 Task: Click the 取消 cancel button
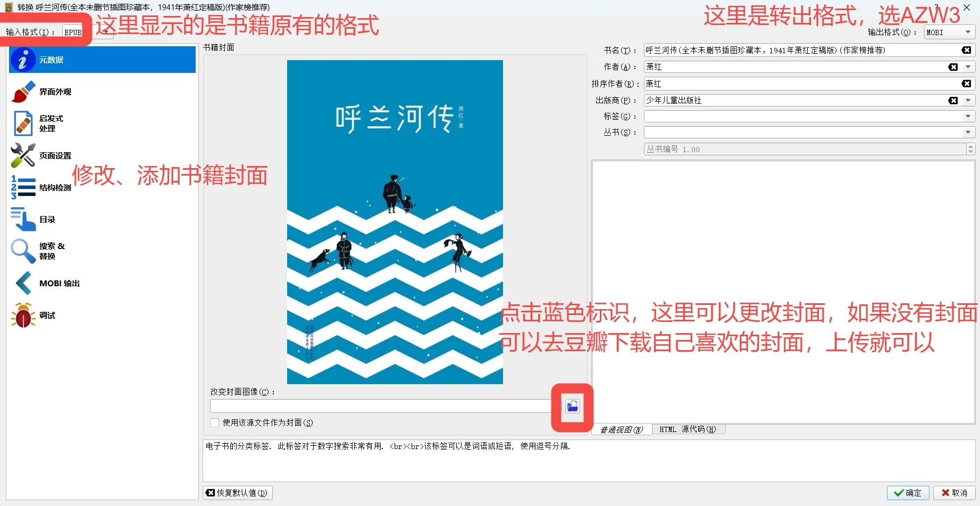point(954,493)
